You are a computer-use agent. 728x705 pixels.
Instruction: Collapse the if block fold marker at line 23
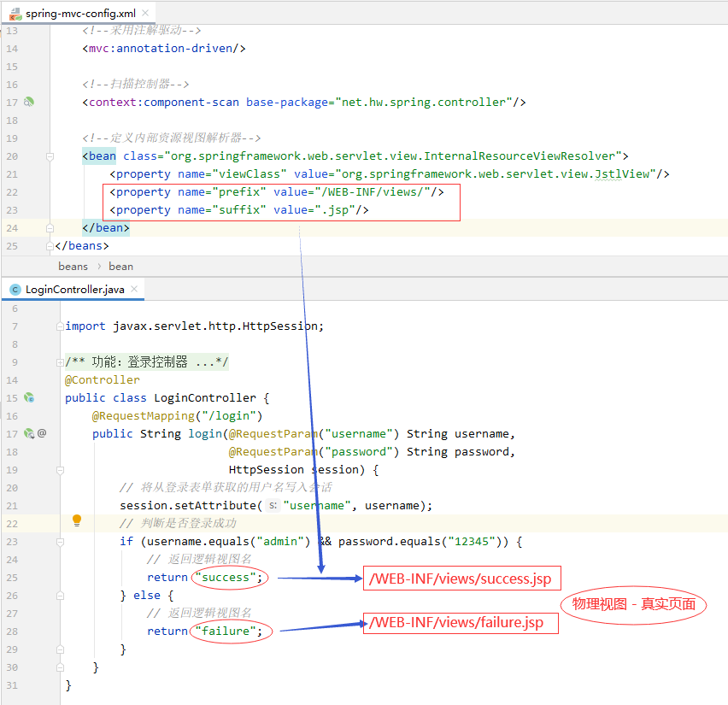click(x=60, y=542)
